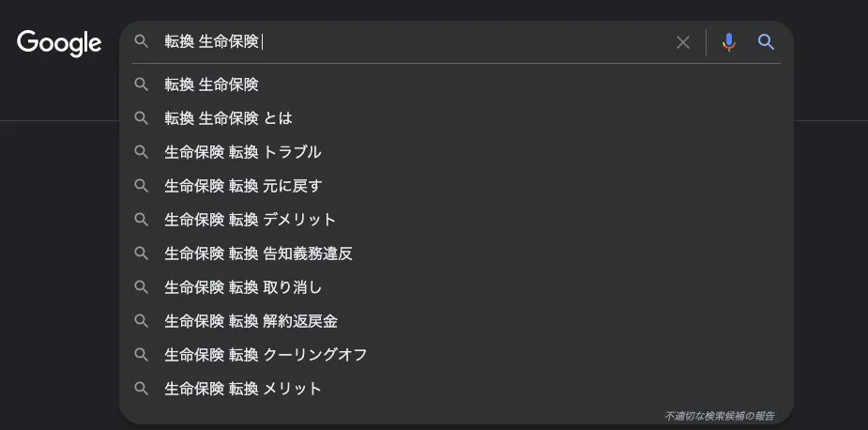Select suggestion 生命保険 転換 クーリングオフ
The image size is (868, 430).
pyautogui.click(x=266, y=355)
